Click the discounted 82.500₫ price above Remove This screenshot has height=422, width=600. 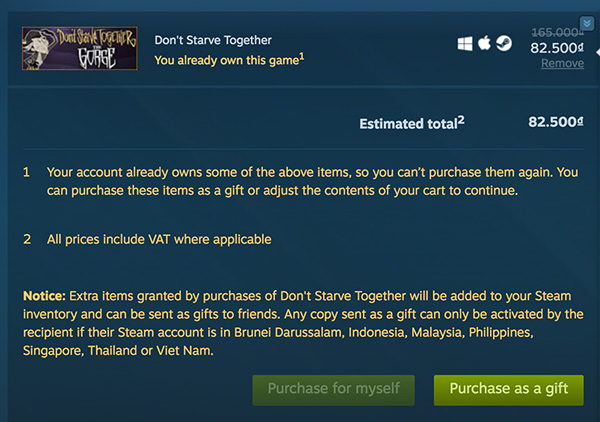click(557, 47)
